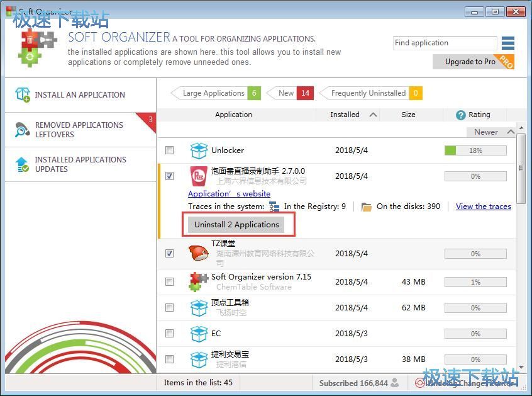This screenshot has height=396, width=532.
Task: Click the registry traces icon
Action: [274, 206]
